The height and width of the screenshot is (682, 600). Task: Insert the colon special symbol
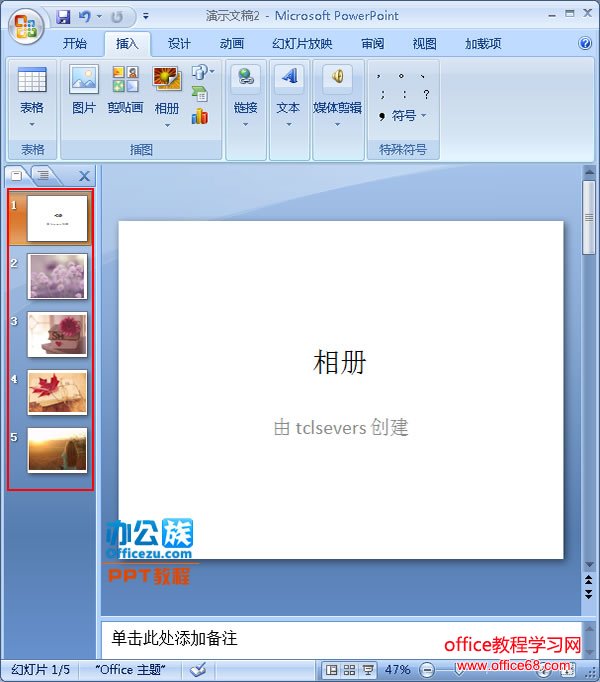(405, 94)
